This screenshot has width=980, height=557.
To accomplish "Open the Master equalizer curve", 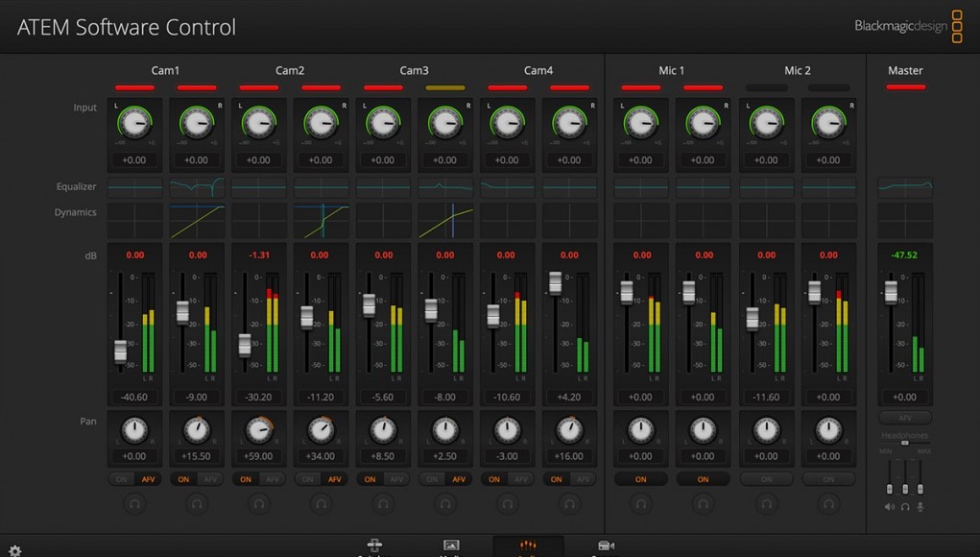I will (905, 187).
